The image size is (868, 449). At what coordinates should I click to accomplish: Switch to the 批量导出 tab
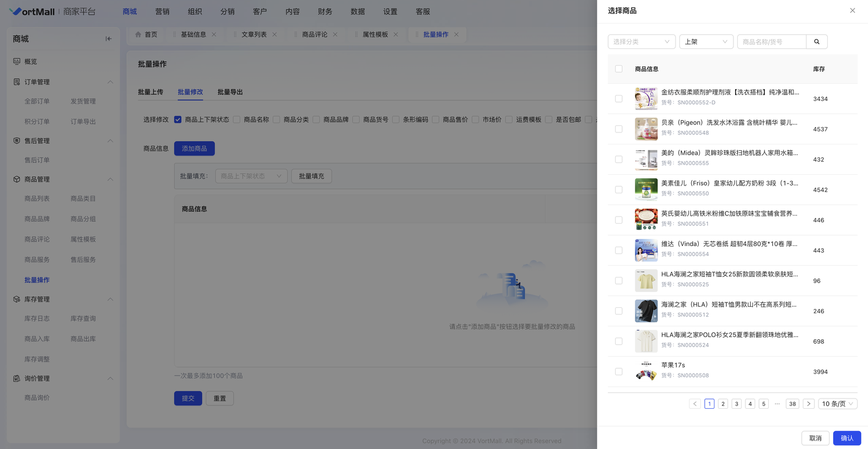(x=230, y=92)
